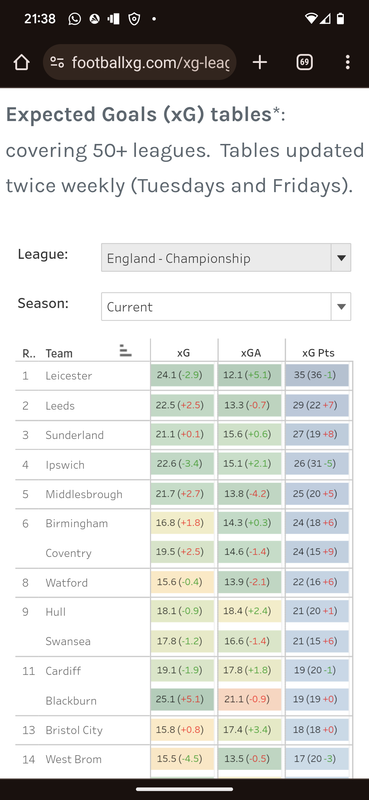Image resolution: width=369 pixels, height=800 pixels.
Task: Tap the WhatsApp notification icon
Action: click(75, 19)
